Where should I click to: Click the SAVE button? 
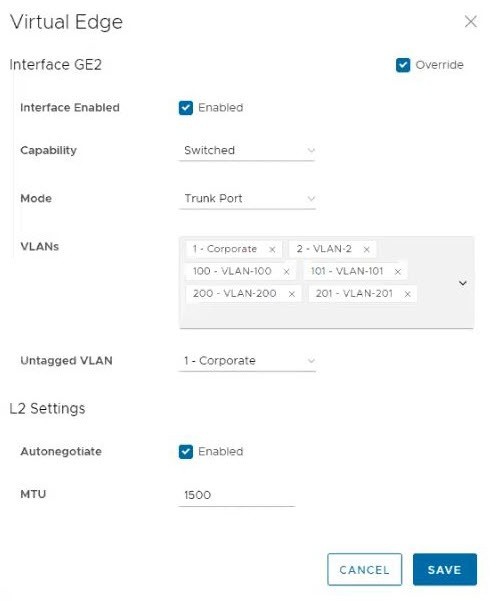pos(445,569)
